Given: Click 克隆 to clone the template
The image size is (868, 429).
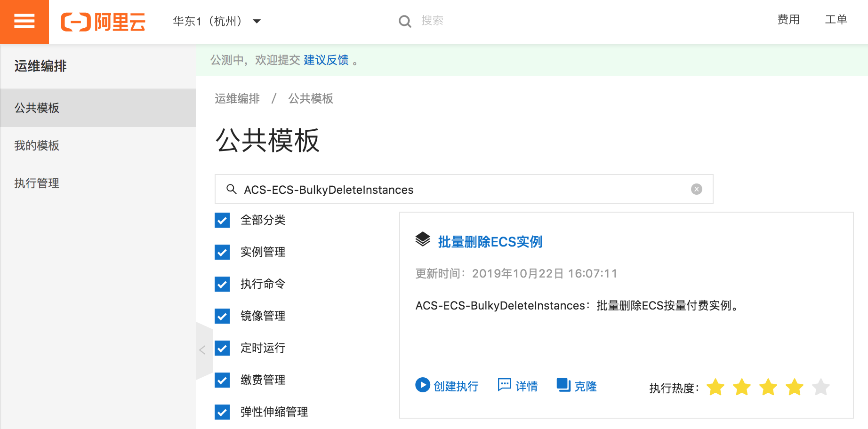Looking at the screenshot, I should pos(577,386).
